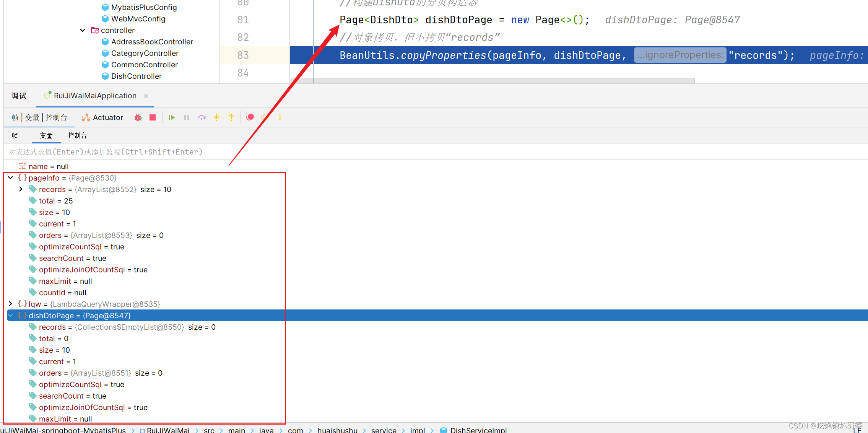Expand the records ArrayList under pageInfo
868x433 pixels.
(x=21, y=189)
